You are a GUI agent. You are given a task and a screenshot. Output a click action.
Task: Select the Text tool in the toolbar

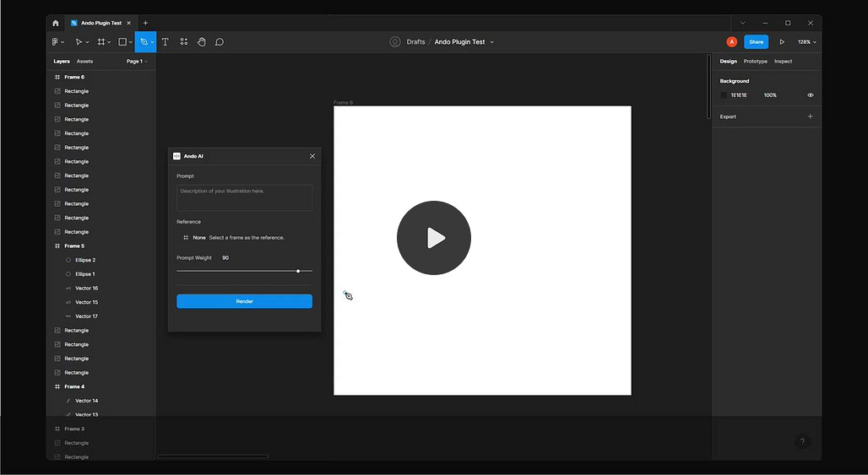click(165, 42)
